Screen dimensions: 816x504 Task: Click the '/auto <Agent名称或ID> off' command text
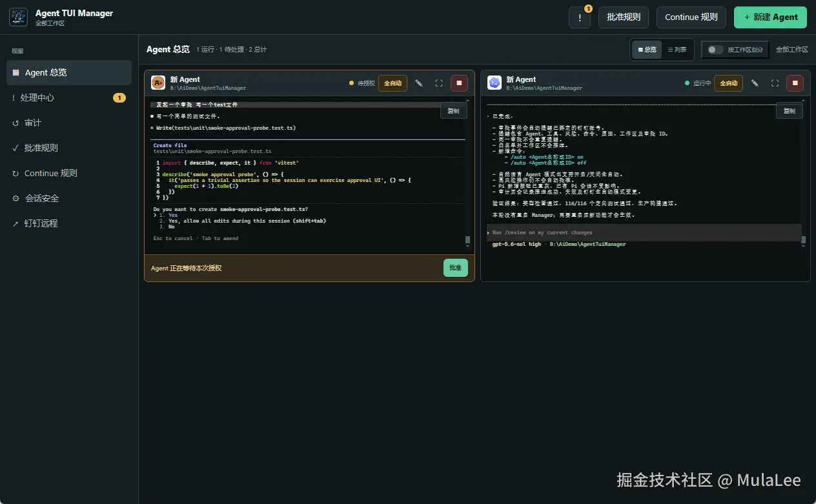point(548,163)
